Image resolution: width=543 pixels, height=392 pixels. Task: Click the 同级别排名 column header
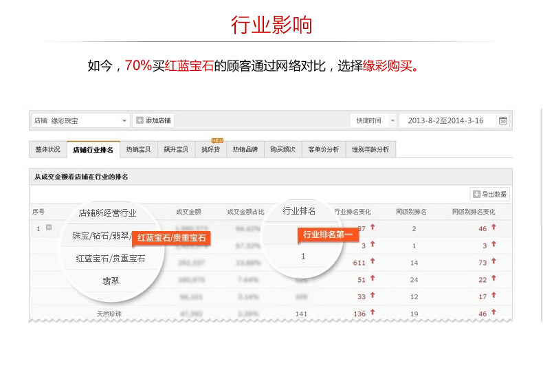[x=411, y=212]
